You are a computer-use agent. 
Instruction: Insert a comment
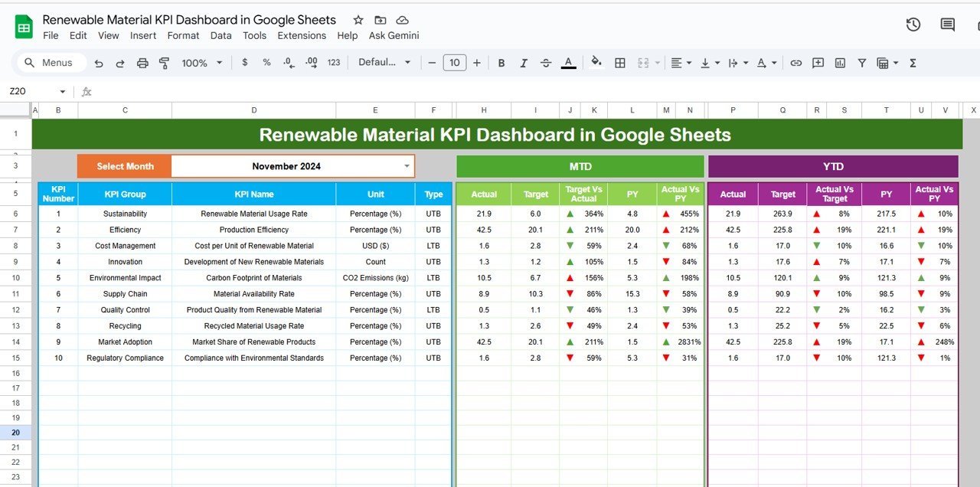click(x=818, y=63)
